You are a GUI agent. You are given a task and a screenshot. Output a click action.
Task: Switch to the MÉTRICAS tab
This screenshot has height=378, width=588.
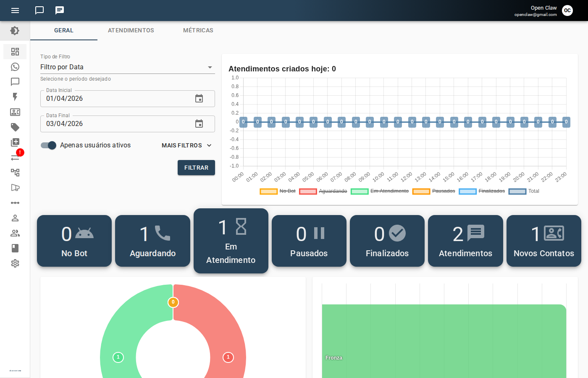click(198, 30)
